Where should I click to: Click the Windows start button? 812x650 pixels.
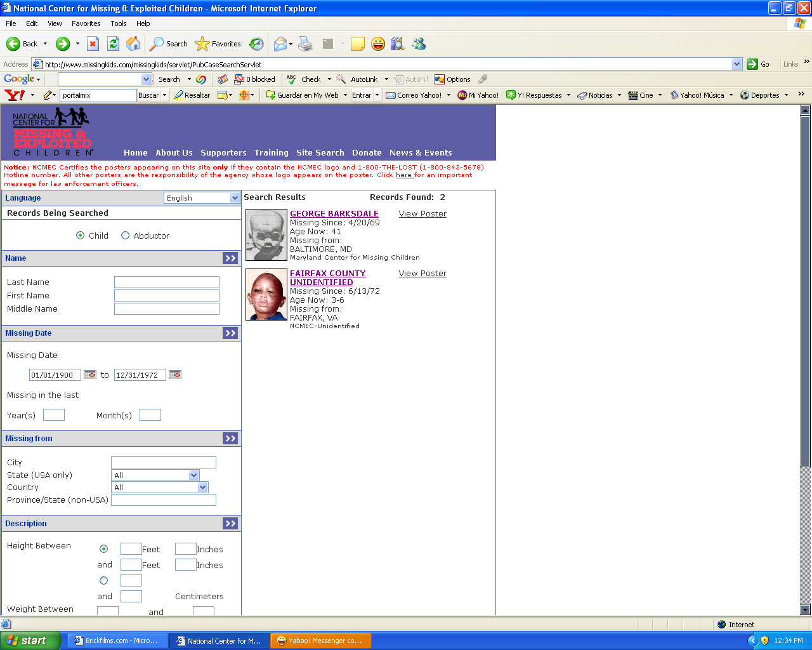point(30,640)
